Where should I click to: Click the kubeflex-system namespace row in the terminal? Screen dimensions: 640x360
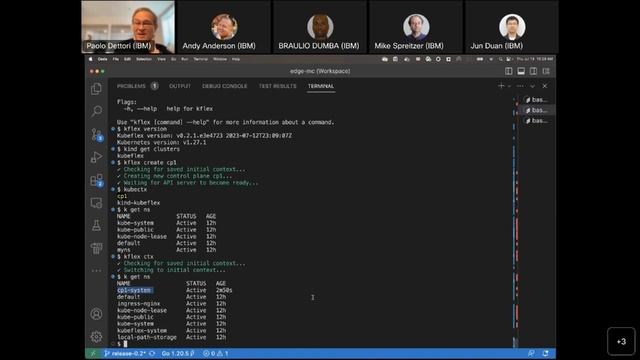click(171, 331)
